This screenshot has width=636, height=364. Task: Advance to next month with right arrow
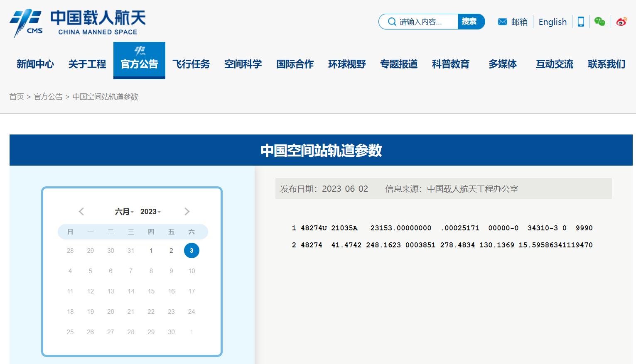pyautogui.click(x=187, y=211)
